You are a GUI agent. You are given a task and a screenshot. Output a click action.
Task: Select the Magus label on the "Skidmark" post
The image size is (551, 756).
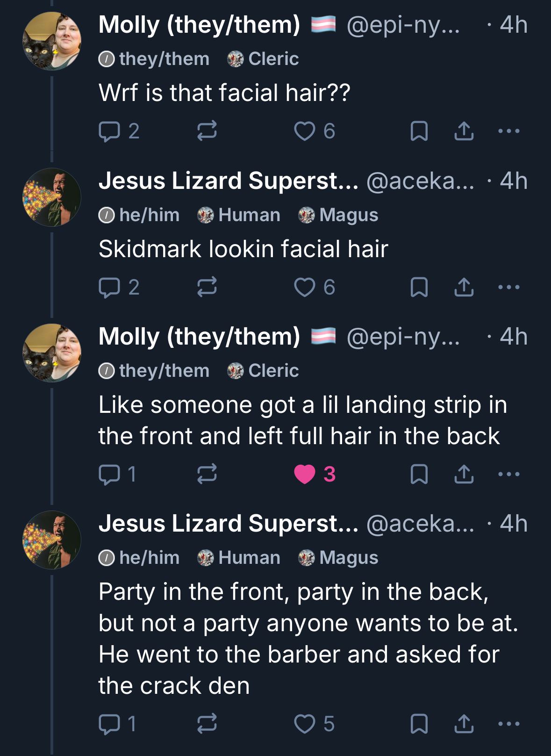pyautogui.click(x=339, y=215)
